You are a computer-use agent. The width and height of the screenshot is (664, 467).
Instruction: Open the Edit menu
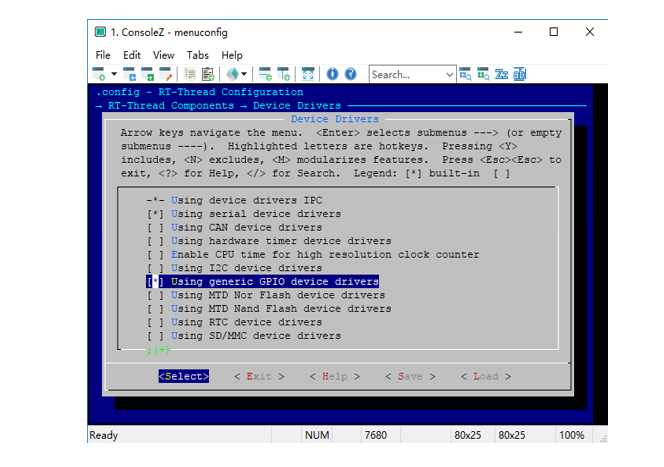132,55
